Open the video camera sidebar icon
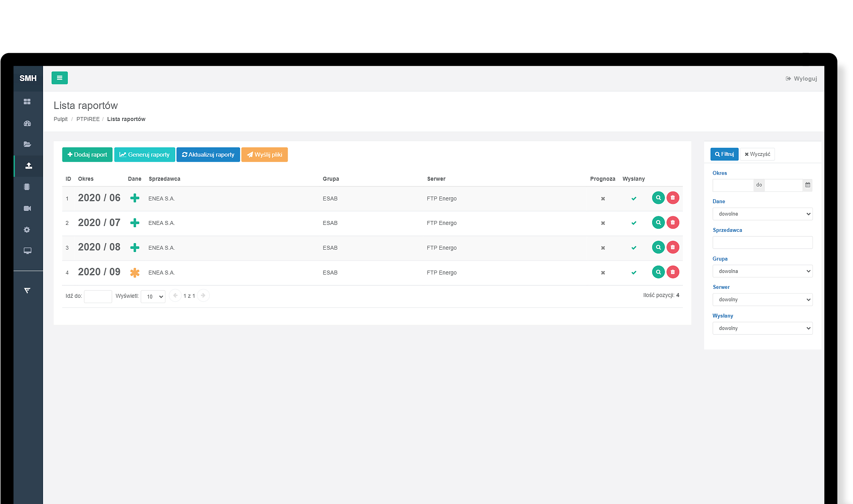Screen dimensions: 853x504 coord(27,209)
